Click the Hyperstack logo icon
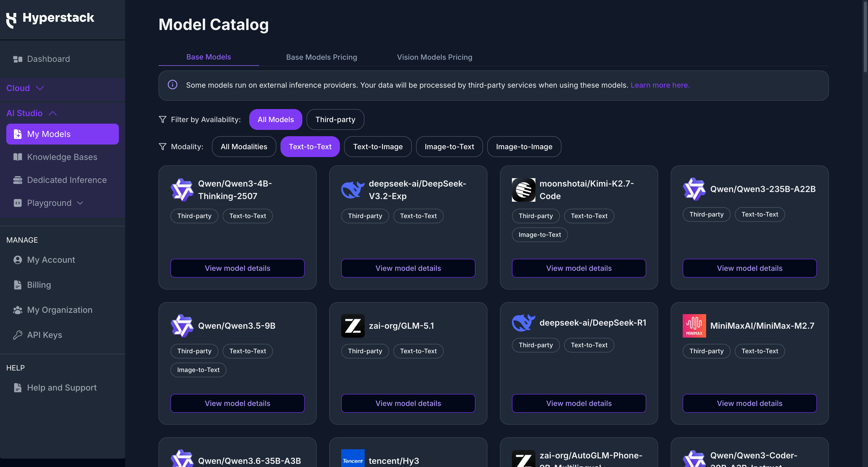 click(x=11, y=20)
